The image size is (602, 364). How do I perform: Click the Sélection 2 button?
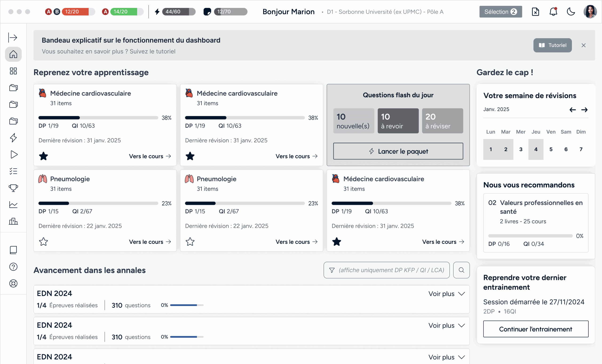(501, 12)
